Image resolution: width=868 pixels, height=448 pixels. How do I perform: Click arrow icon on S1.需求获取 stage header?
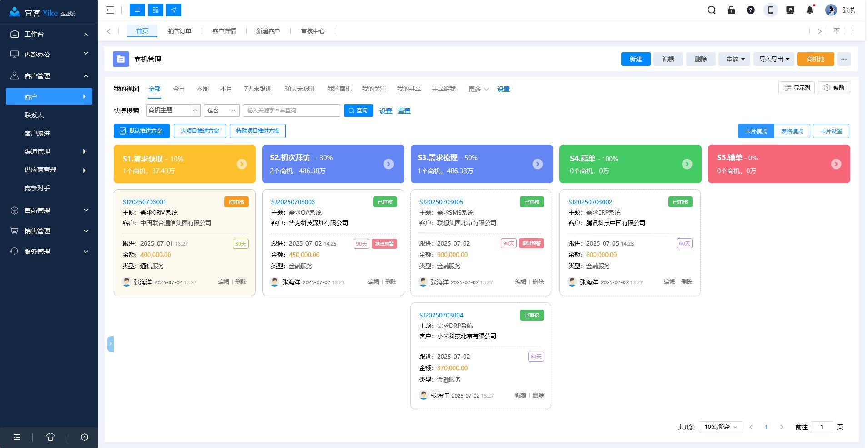tap(242, 164)
